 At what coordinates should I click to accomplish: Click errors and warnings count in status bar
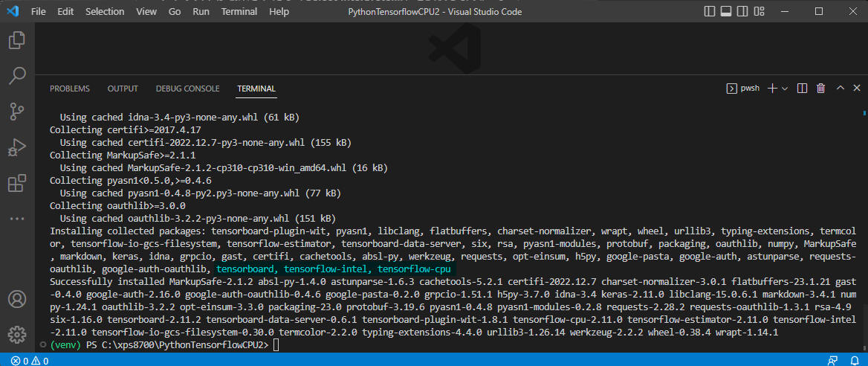tap(30, 361)
